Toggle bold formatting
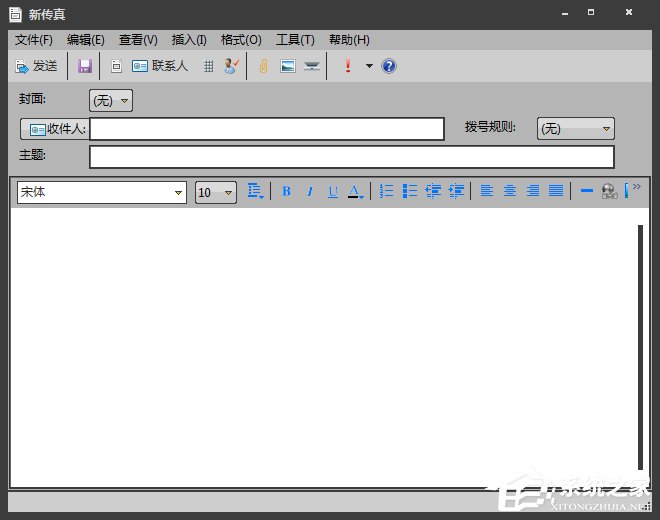660x520 pixels. 286,191
